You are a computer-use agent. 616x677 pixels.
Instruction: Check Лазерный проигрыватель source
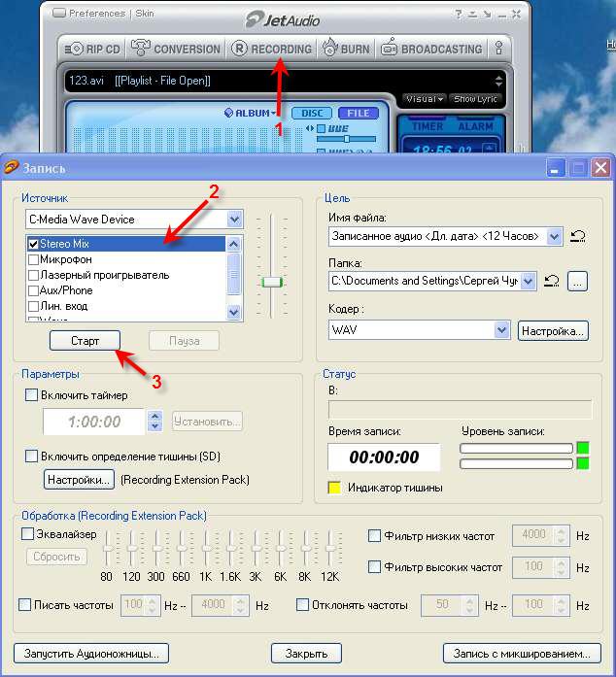(x=33, y=275)
